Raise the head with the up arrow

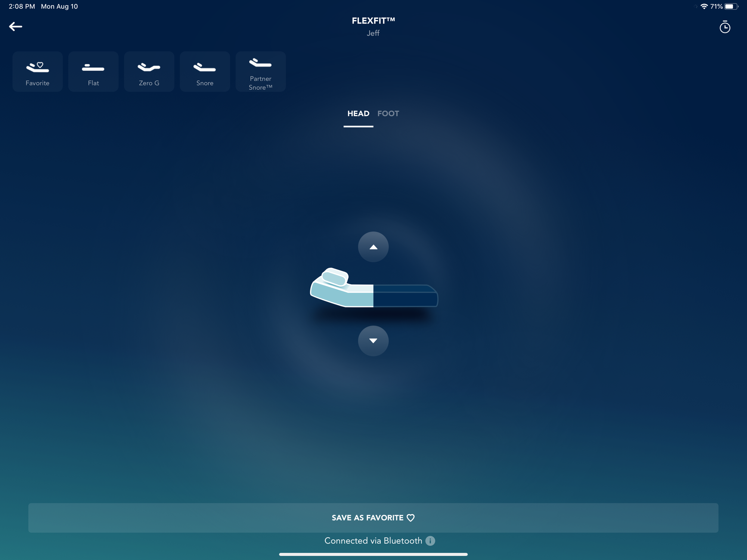point(373,247)
